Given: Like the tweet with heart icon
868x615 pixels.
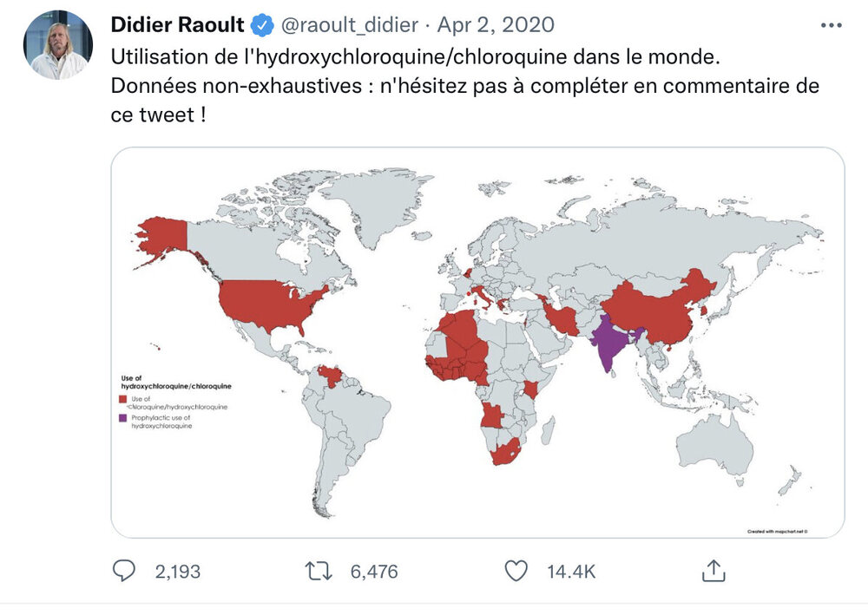Looking at the screenshot, I should click(516, 572).
